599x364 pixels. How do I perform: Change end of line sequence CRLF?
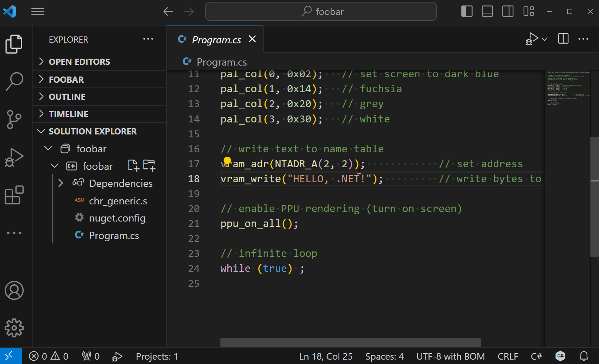508,356
